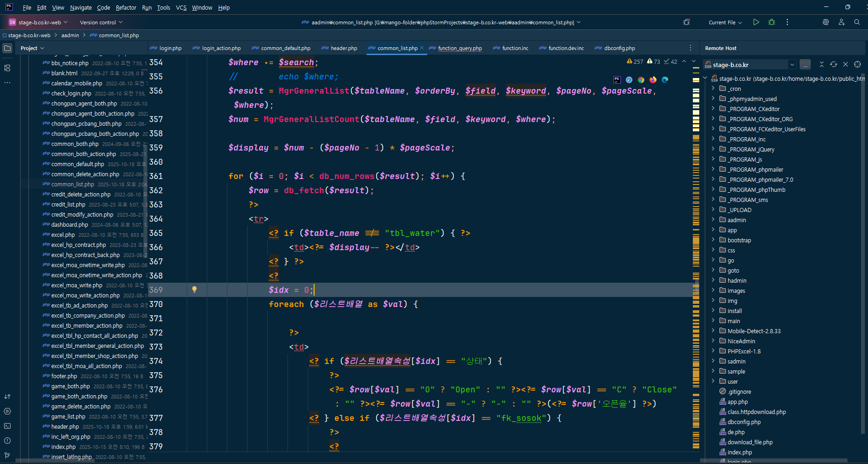Run the current file with the green play icon
The width and height of the screenshot is (868, 464).
(756, 22)
